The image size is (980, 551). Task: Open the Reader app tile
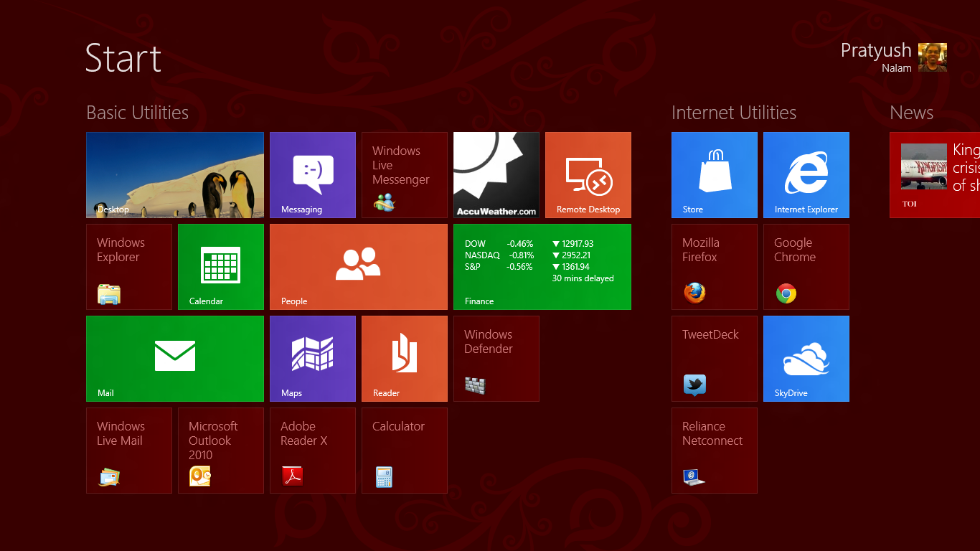click(405, 359)
